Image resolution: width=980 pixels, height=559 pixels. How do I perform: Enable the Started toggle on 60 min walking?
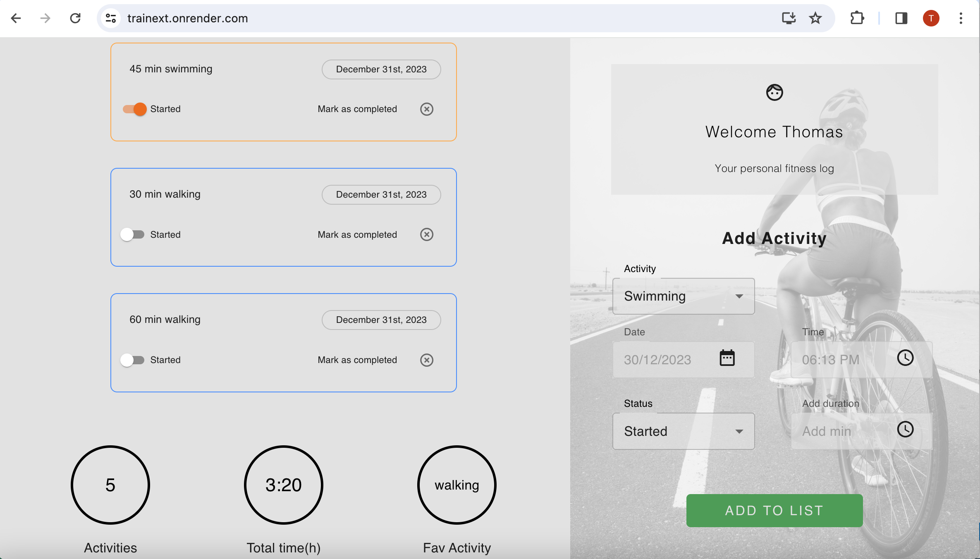(x=133, y=360)
